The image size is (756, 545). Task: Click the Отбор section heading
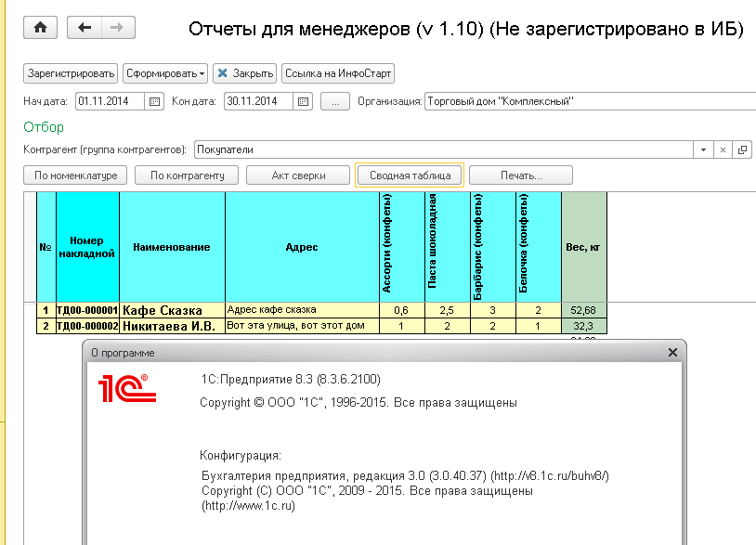[44, 127]
